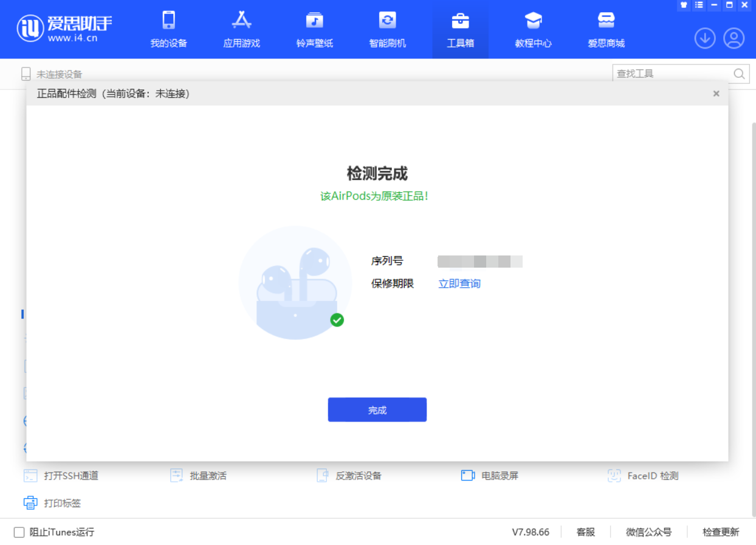Viewport: 756px width, 545px height.
Task: Click the 爱思助手 logo
Action: (64, 28)
